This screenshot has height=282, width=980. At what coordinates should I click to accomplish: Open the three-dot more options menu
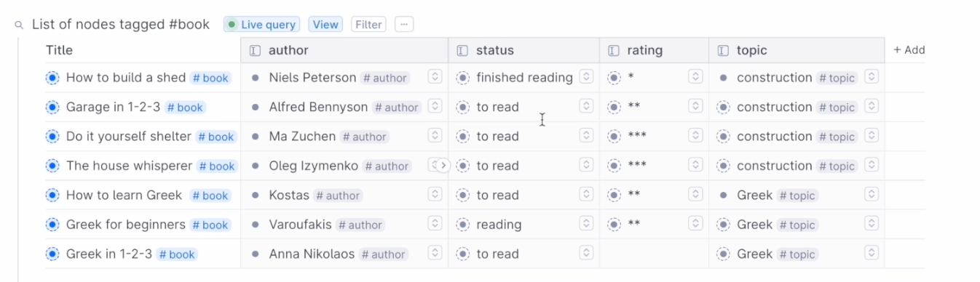pyautogui.click(x=404, y=25)
